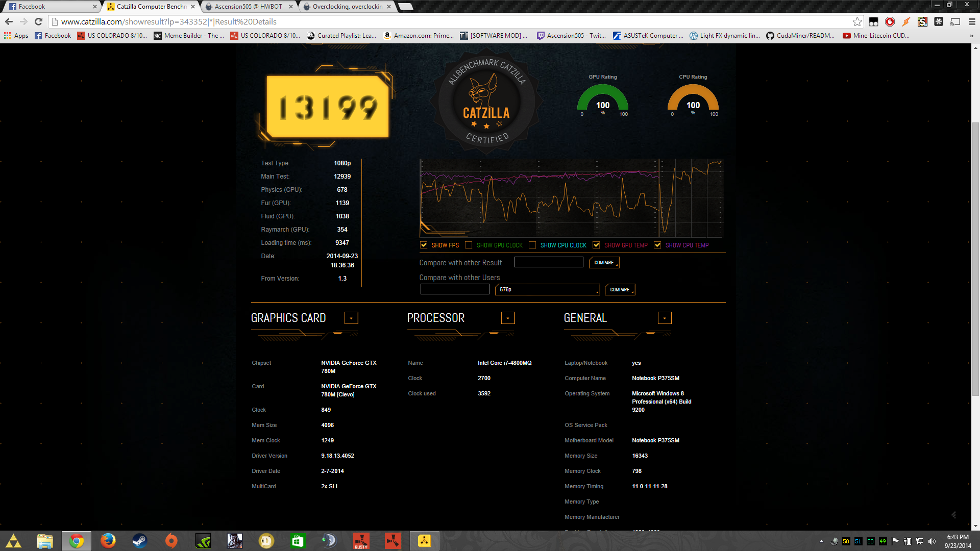Click the CPU Rating orange gauge
This screenshot has height=551, width=980.
(693, 98)
